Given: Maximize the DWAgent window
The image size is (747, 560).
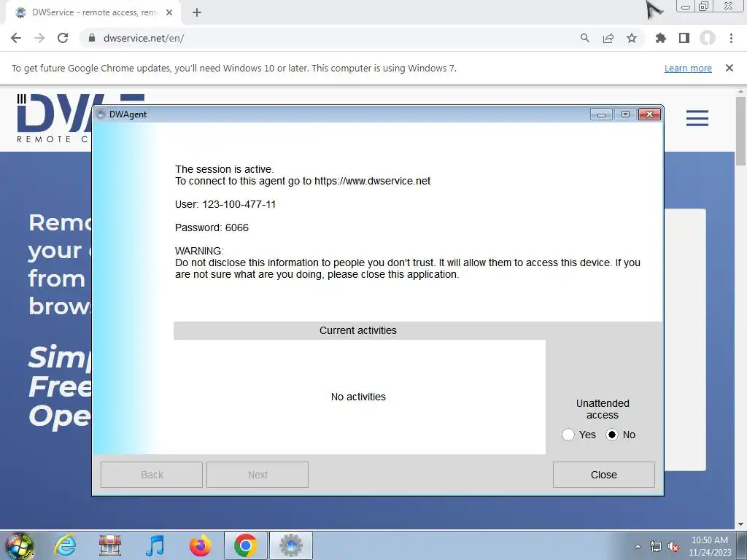Looking at the screenshot, I should point(625,114).
